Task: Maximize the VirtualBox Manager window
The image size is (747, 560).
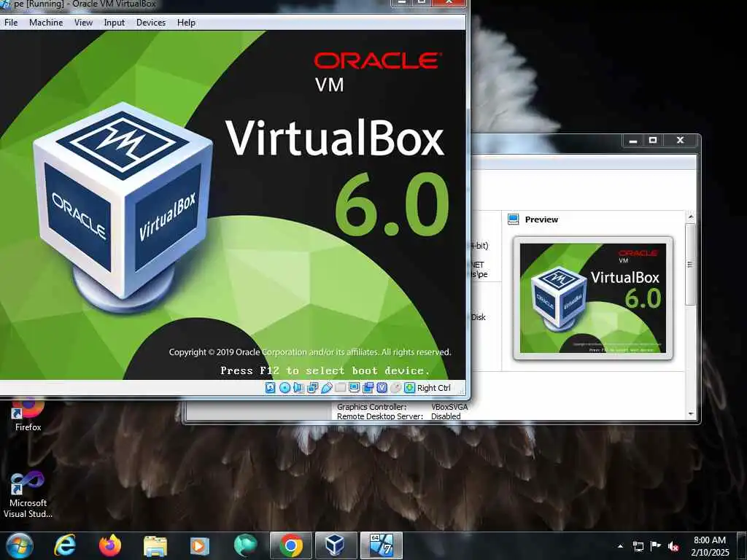Action: [x=653, y=141]
